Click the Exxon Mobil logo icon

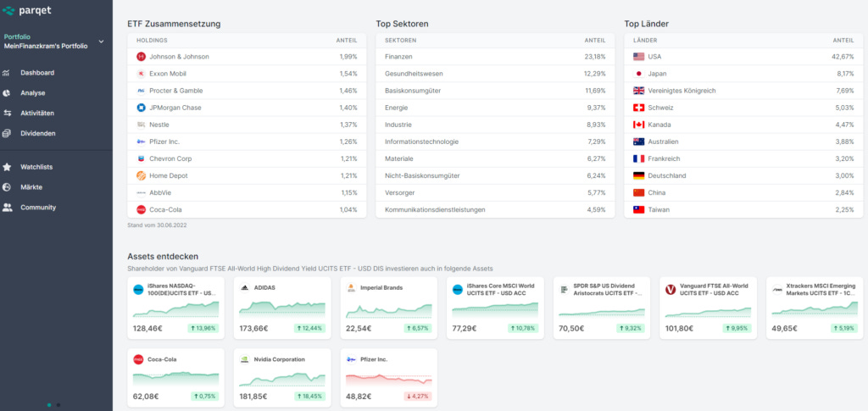tap(141, 74)
